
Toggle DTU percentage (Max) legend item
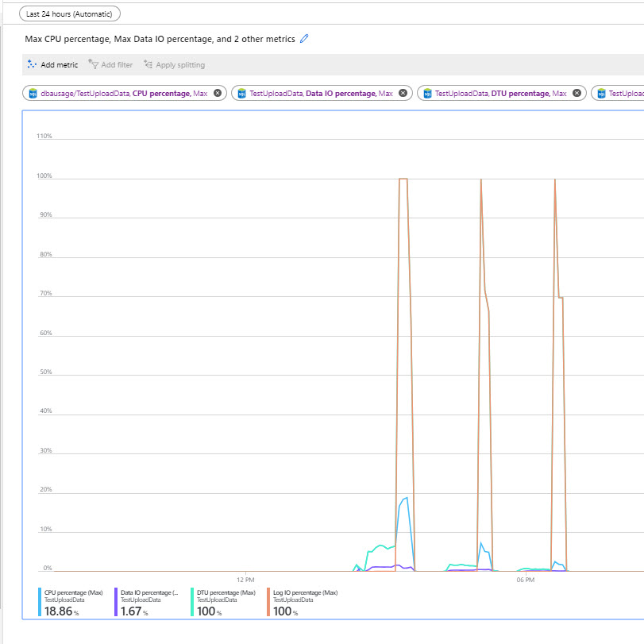(x=223, y=602)
